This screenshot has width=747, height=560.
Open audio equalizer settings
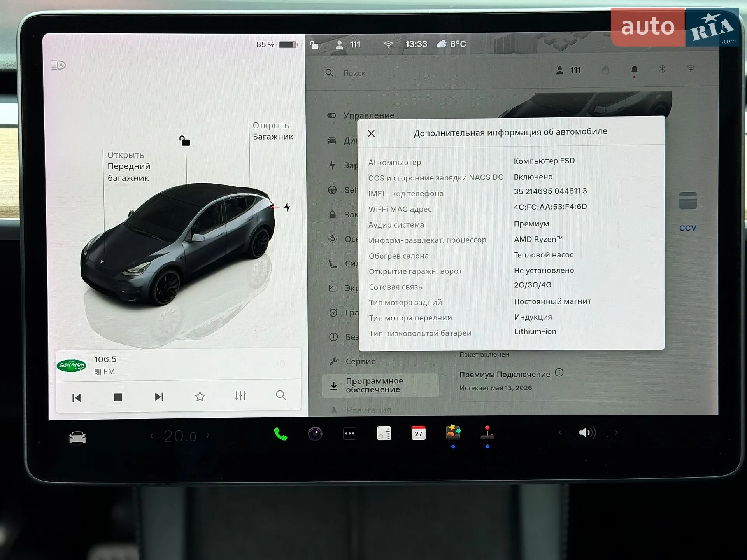[x=240, y=396]
